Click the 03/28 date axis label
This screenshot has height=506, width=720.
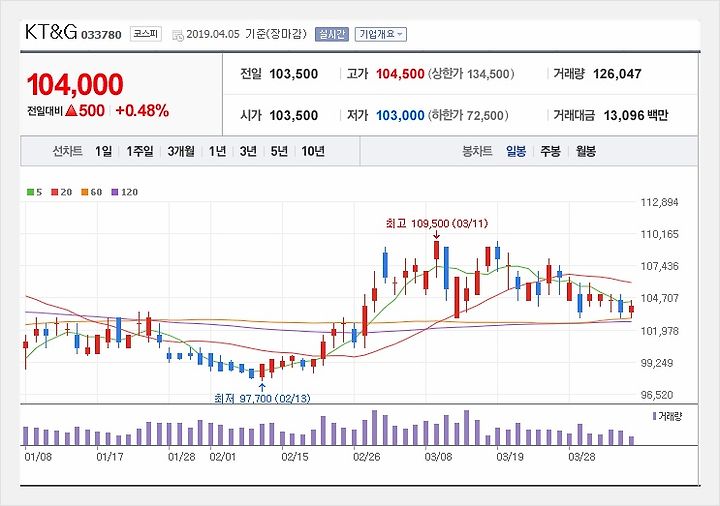tap(582, 457)
